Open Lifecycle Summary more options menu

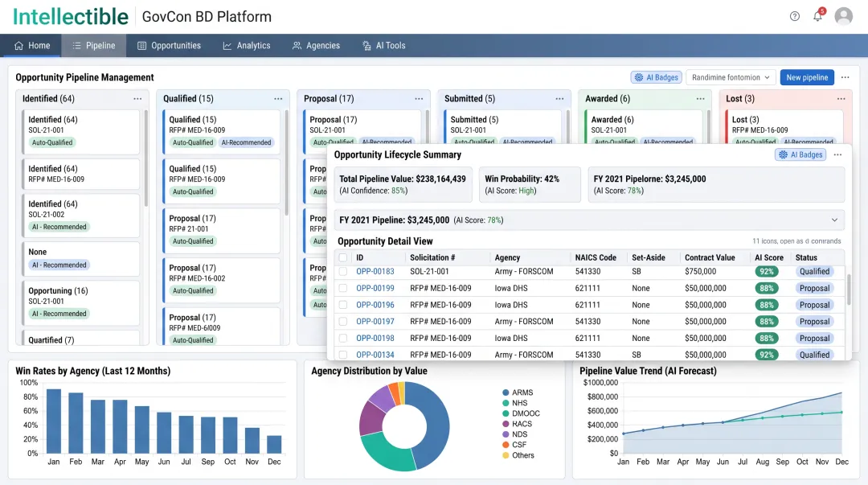coord(837,154)
